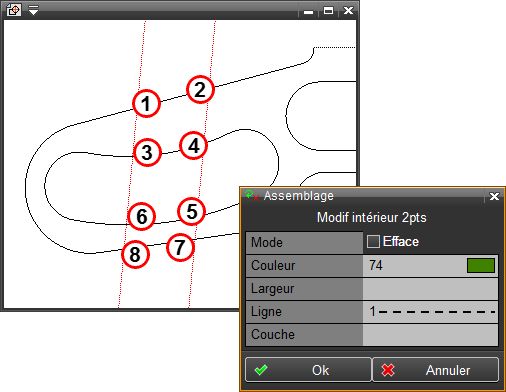
Task: Select point marker number 7
Action: click(180, 247)
